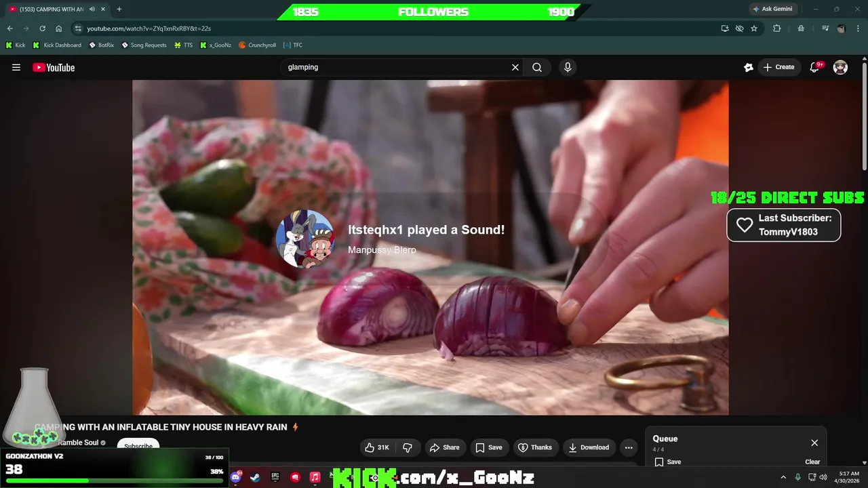The height and width of the screenshot is (488, 868).
Task: Clear the 'glamping' search text with X
Action: 515,67
